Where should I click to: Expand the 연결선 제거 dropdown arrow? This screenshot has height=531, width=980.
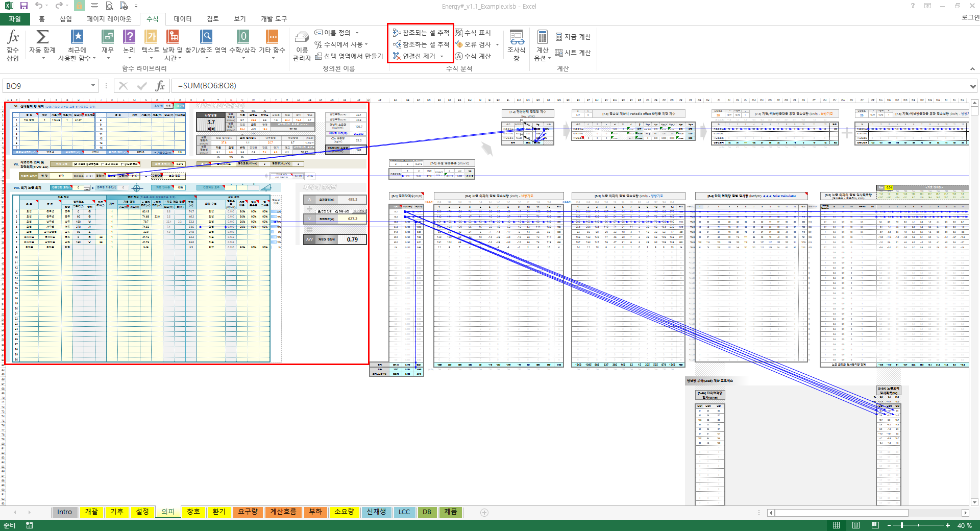point(442,57)
